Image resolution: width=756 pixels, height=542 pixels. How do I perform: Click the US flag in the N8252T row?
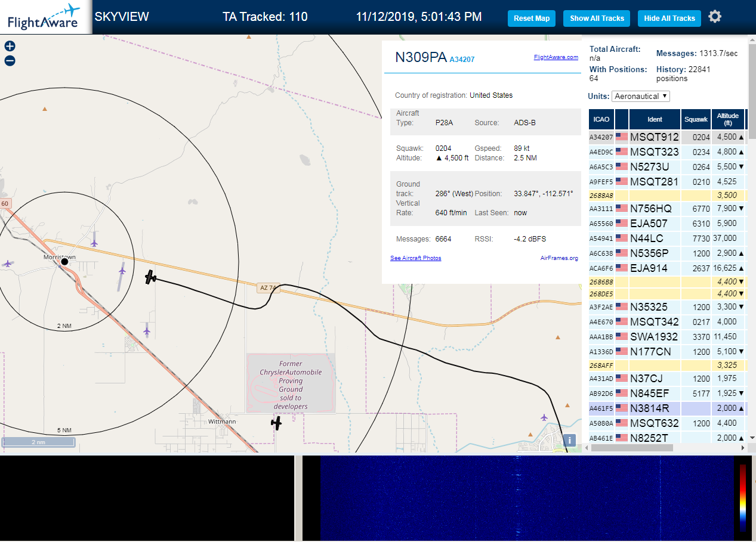point(622,438)
